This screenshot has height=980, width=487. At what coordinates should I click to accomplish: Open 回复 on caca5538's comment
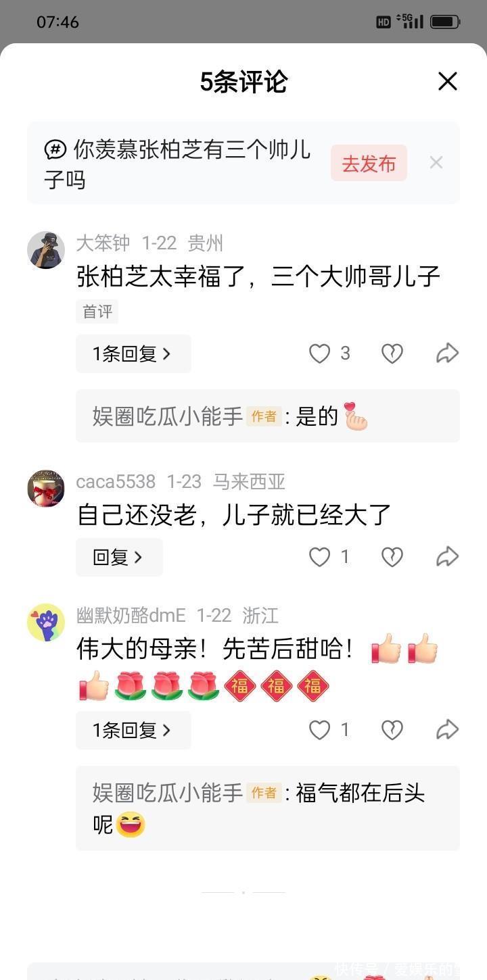(x=119, y=557)
